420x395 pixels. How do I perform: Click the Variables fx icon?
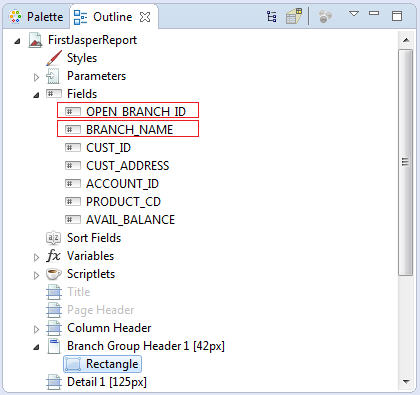[x=53, y=256]
